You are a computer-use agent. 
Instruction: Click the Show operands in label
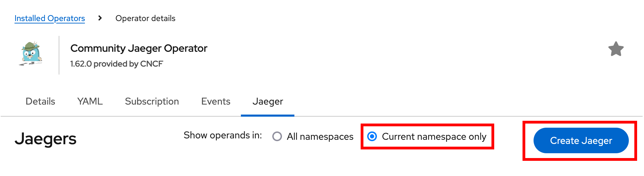223,135
